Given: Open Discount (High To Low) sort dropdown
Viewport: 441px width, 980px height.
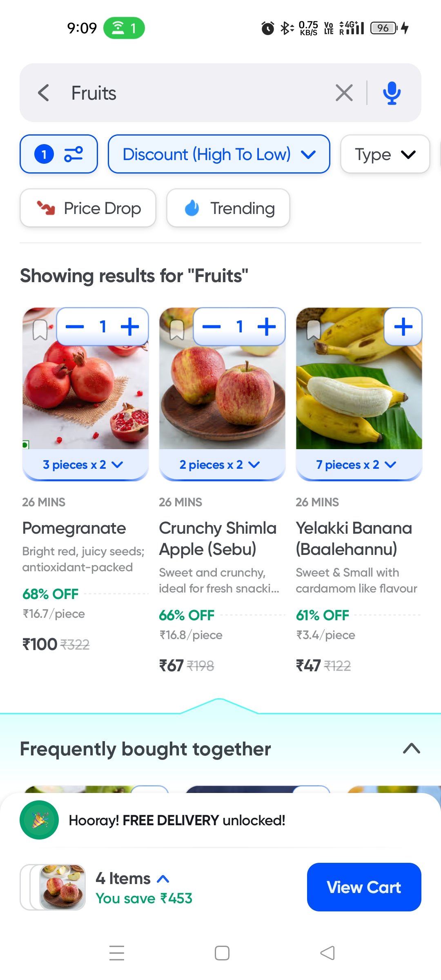Looking at the screenshot, I should click(x=219, y=154).
